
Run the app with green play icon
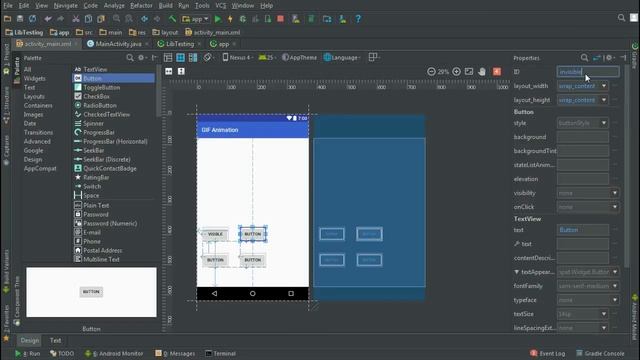tap(218, 19)
